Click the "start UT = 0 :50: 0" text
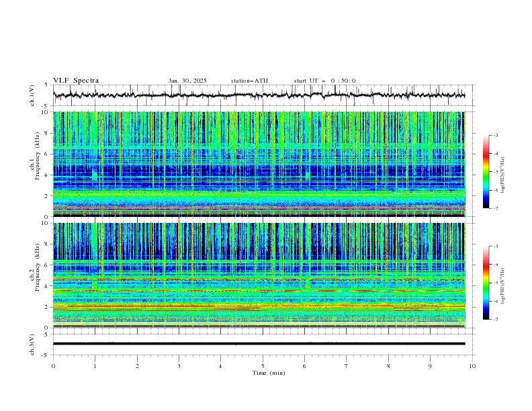 (x=324, y=81)
